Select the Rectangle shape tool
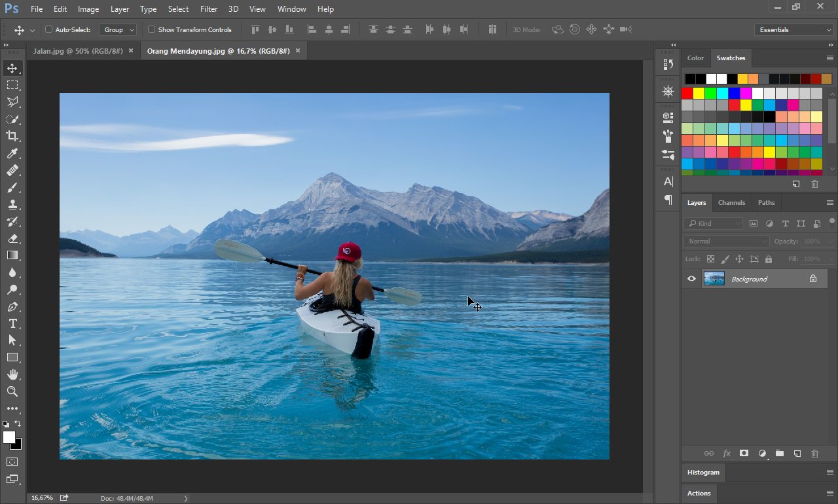Viewport: 838px width, 504px height. coord(12,357)
